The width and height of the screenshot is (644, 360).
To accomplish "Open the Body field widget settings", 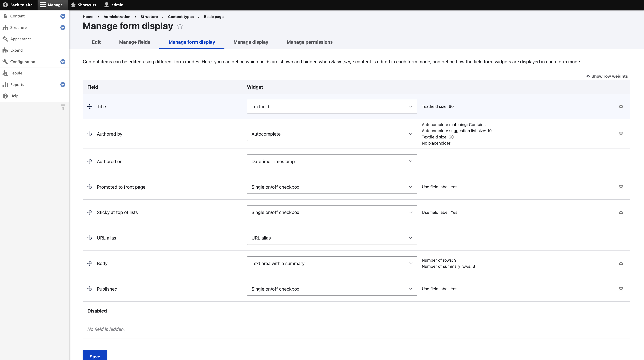I will coord(621,263).
